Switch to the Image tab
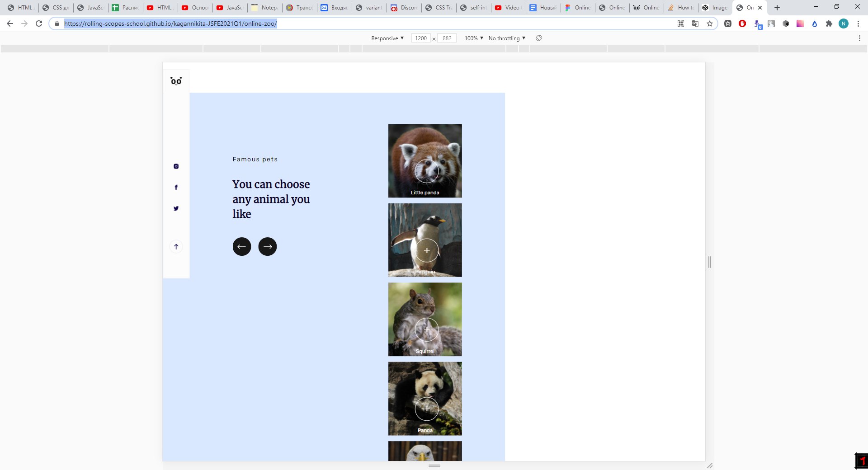 715,8
